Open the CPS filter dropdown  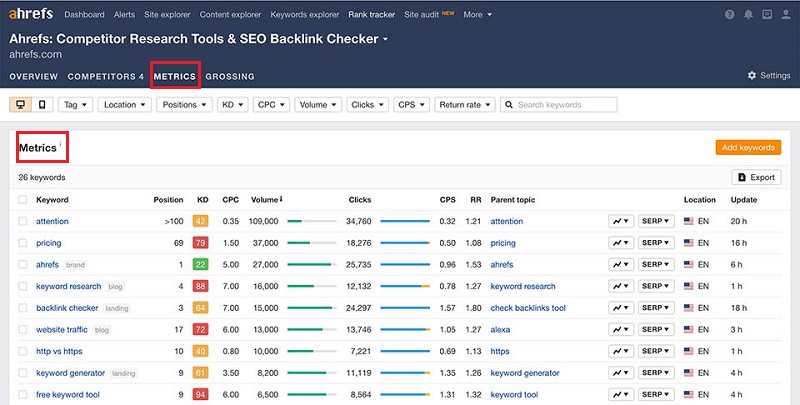[x=411, y=105]
